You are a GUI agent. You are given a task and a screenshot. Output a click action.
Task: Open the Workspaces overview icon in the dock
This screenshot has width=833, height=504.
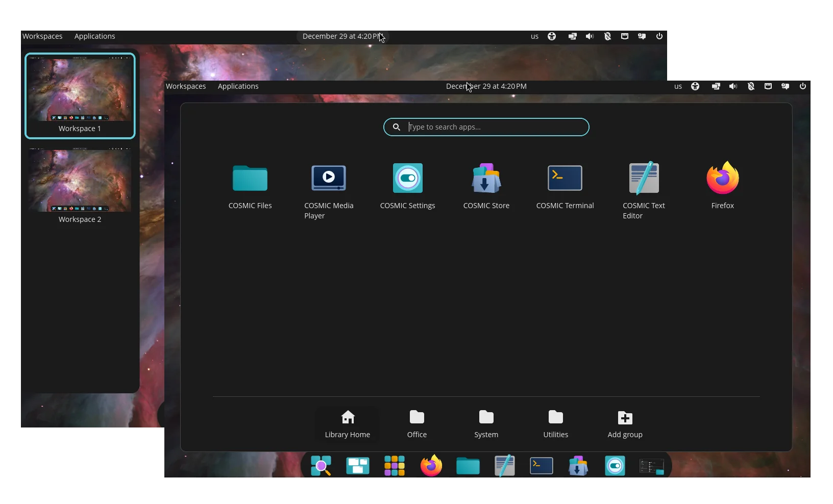(x=358, y=466)
